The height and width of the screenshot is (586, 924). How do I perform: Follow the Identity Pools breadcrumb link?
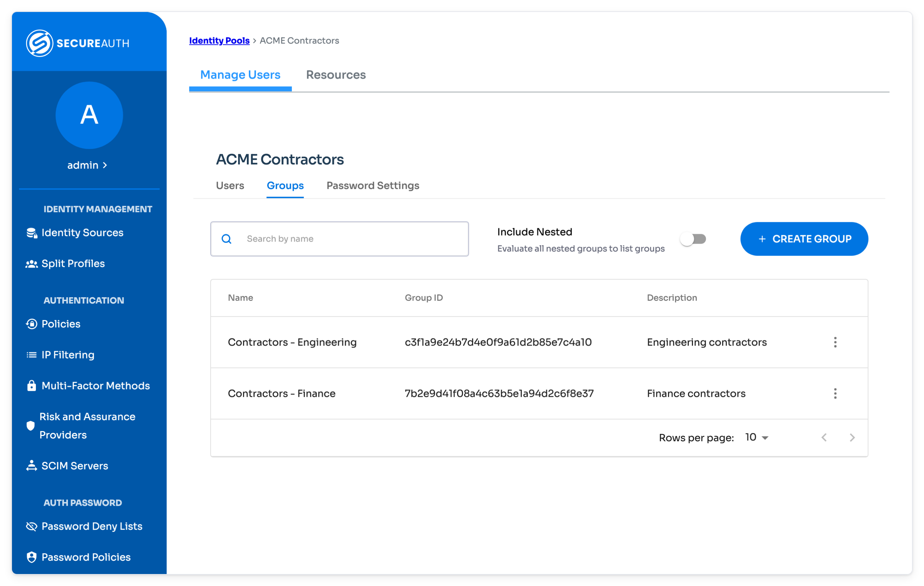coord(219,41)
